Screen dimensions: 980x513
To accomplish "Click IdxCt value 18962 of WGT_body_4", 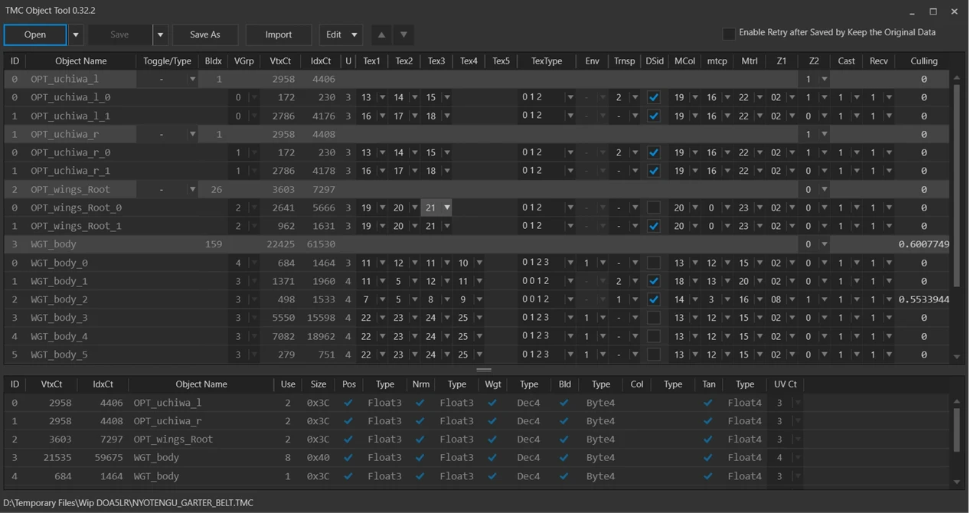I will (321, 336).
